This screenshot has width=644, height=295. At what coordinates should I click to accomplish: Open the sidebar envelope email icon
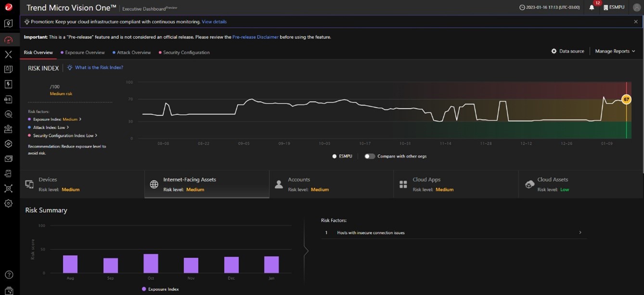click(x=8, y=159)
